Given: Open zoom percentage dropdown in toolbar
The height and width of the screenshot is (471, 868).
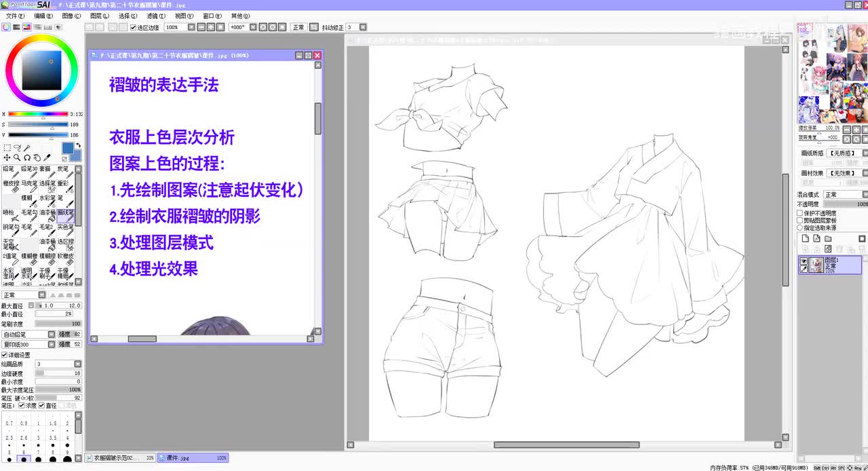Looking at the screenshot, I should click(191, 27).
